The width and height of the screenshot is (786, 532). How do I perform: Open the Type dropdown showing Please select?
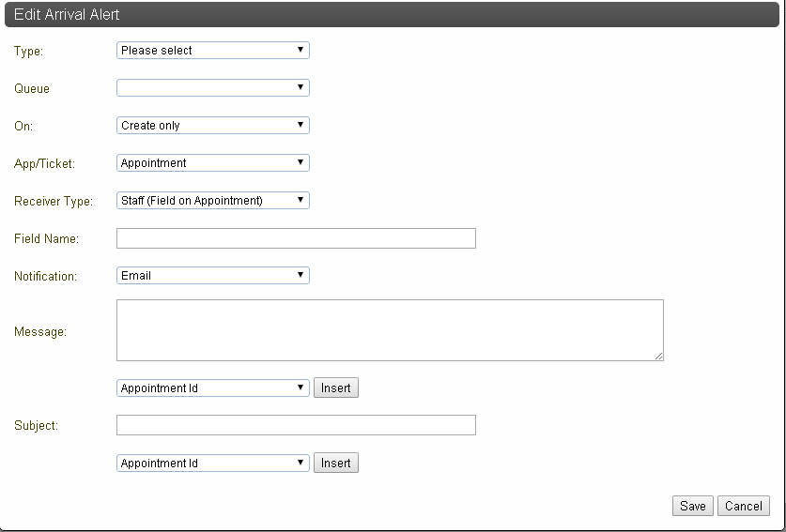coord(213,50)
